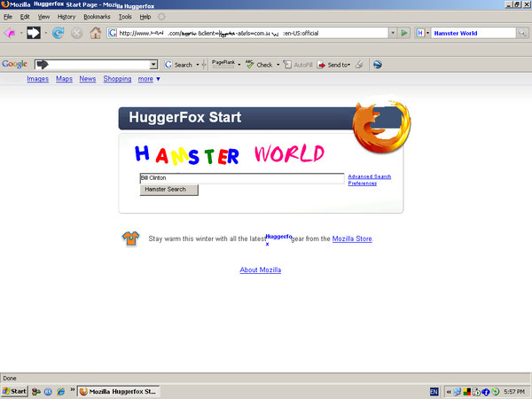Click the greyed-out Stop button

[x=76, y=34]
